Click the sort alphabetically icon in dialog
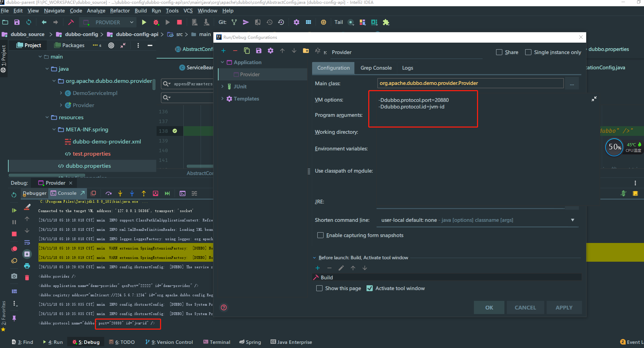This screenshot has width=644, height=348. click(x=318, y=51)
